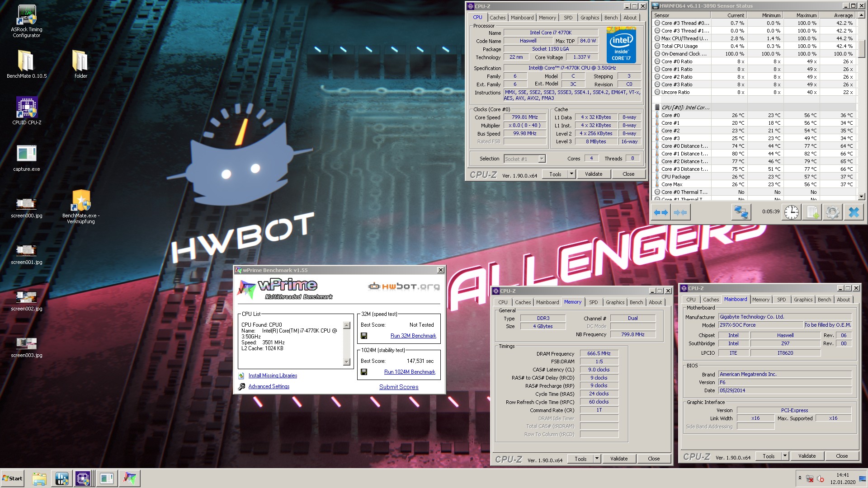Save wPrime 1024M score floppy icon
Viewport: 868px width, 488px height.
pyautogui.click(x=364, y=372)
